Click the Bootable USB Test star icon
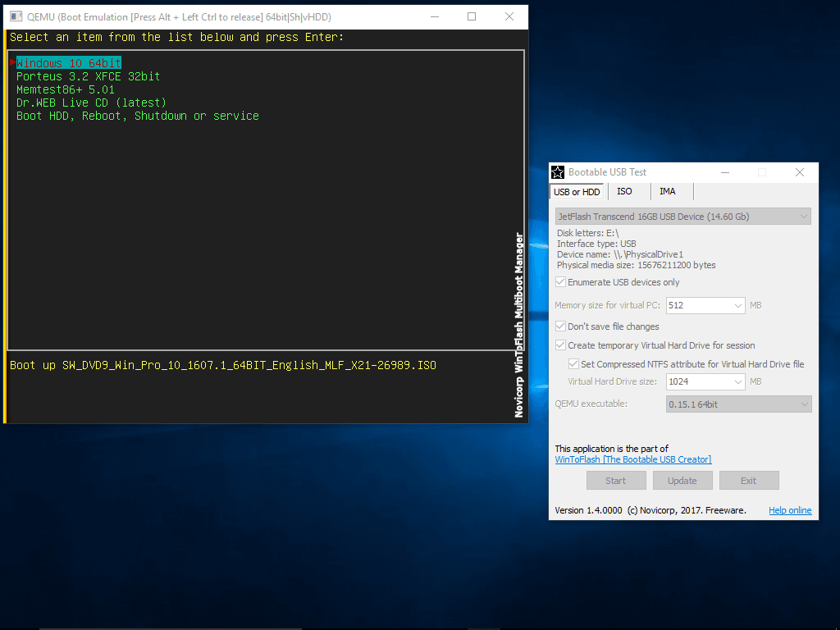The image size is (840, 630). pyautogui.click(x=558, y=172)
